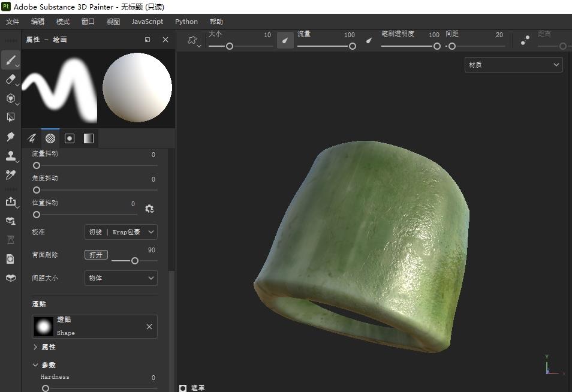
Task: Toggle the 遮罩 mask icon at viewport bottom
Action: 183,388
